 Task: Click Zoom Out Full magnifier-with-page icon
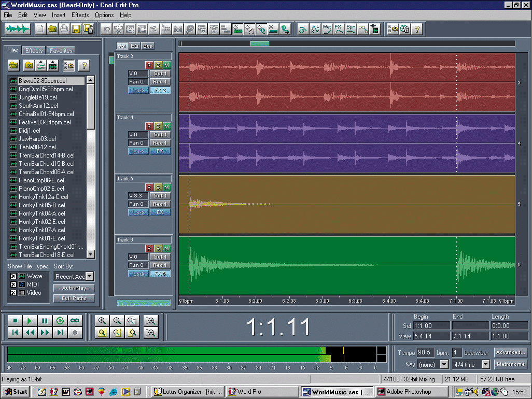[132, 321]
